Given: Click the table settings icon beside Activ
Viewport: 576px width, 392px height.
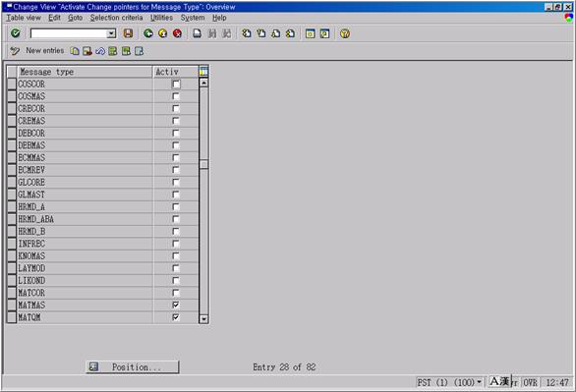Looking at the screenshot, I should (203, 72).
